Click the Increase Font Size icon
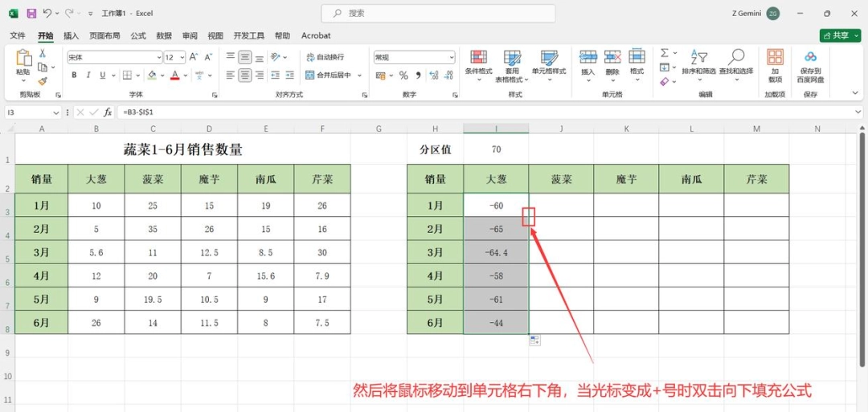 (193, 57)
